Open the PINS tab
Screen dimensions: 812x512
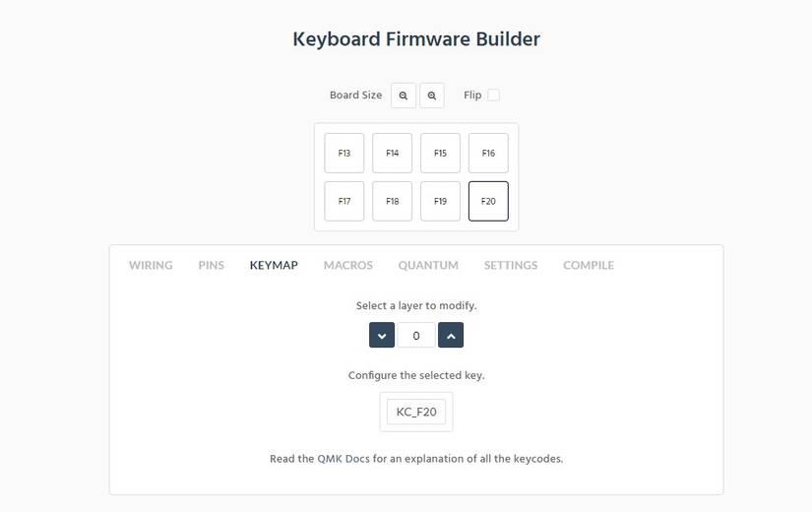pos(212,266)
